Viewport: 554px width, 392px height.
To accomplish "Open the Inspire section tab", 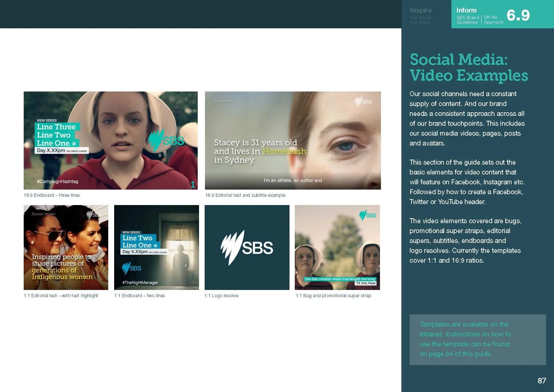I will [x=426, y=14].
